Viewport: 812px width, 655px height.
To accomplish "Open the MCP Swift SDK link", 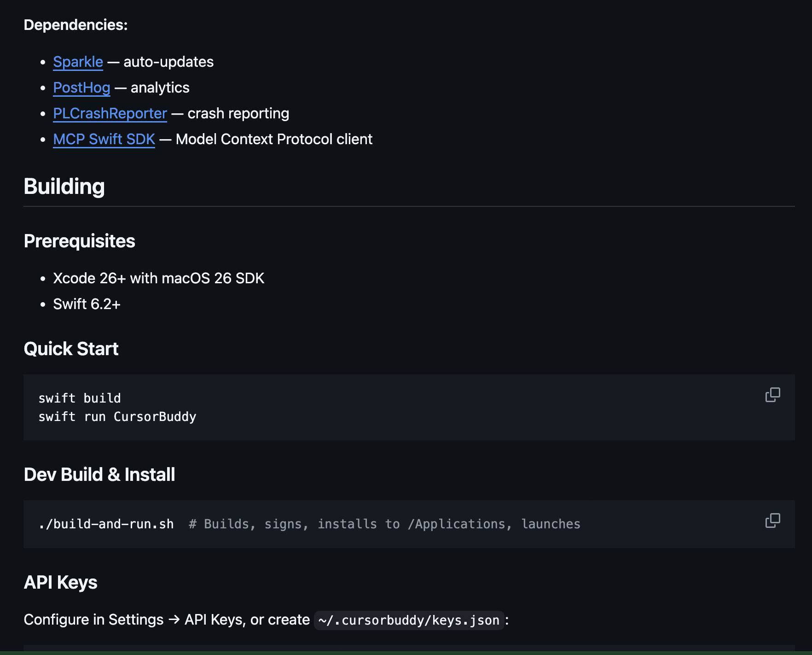I will [104, 139].
